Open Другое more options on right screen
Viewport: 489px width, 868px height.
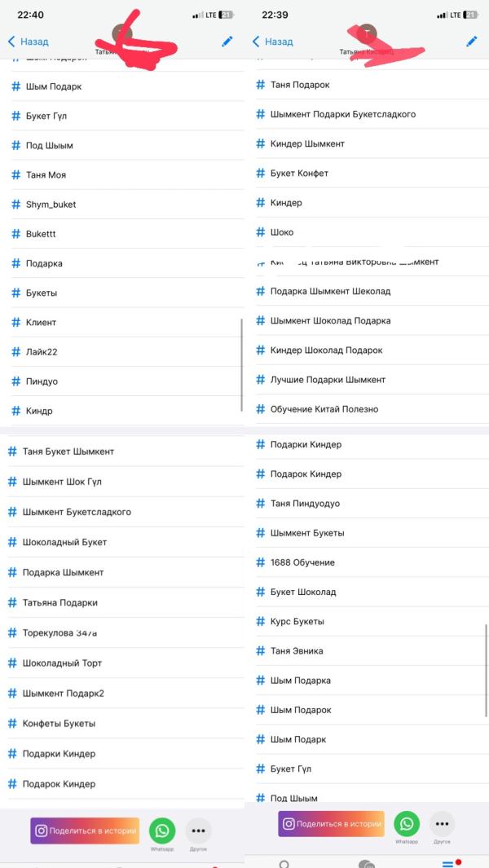click(443, 824)
